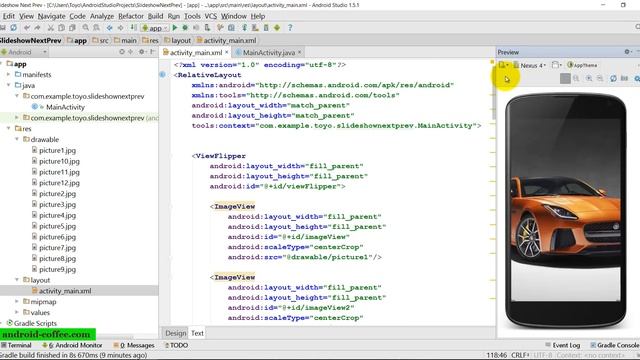Toggle the Android Monitor tool window
The height and width of the screenshot is (360, 640).
72,345
